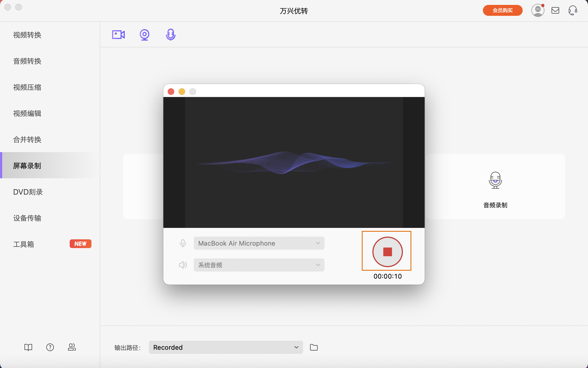Select the audio recorder microphone toolbar icon
This screenshot has height=368, width=588.
(x=171, y=35)
